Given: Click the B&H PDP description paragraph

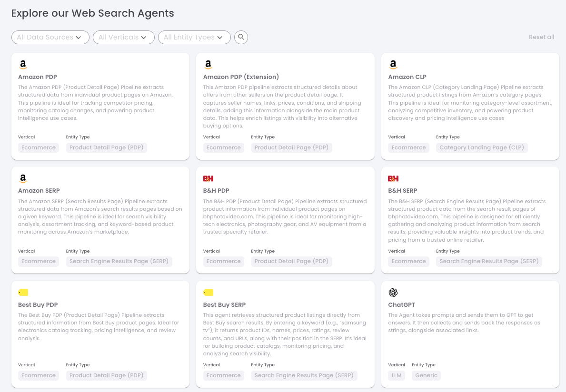Looking at the screenshot, I should pyautogui.click(x=285, y=217).
